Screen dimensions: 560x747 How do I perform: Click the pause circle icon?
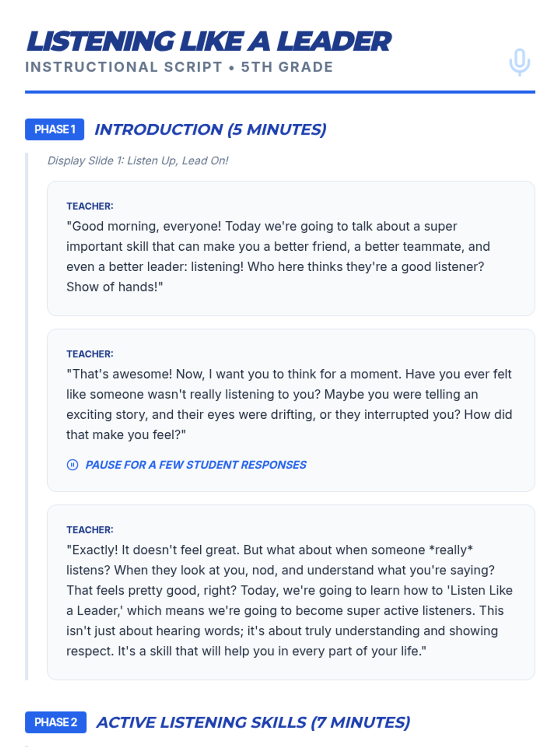pos(72,465)
